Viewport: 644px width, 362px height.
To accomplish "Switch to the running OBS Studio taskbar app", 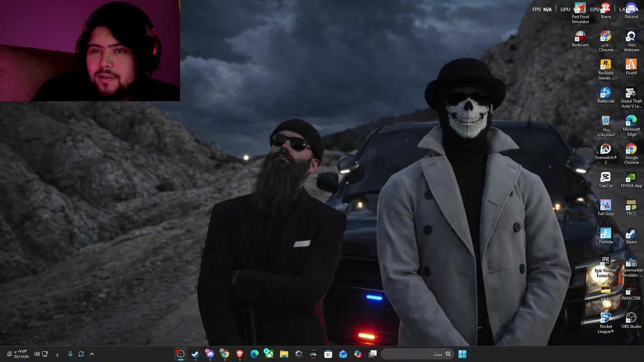I will pos(180,354).
